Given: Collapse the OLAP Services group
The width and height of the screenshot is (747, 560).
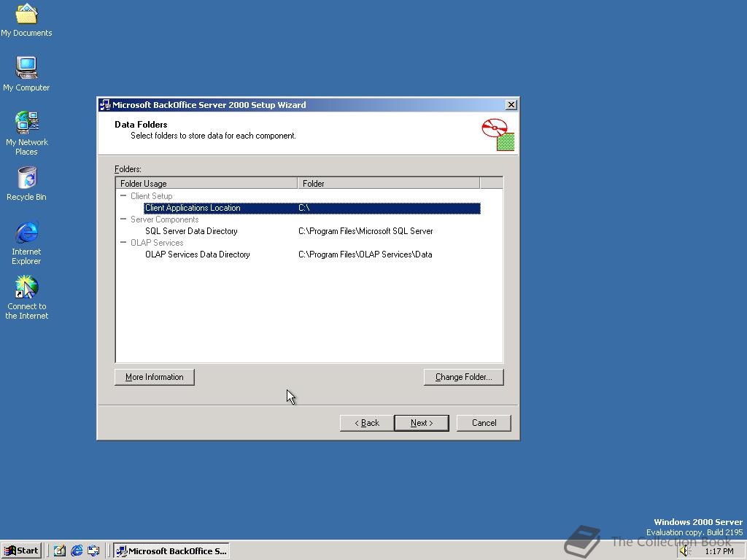Looking at the screenshot, I should (x=123, y=242).
